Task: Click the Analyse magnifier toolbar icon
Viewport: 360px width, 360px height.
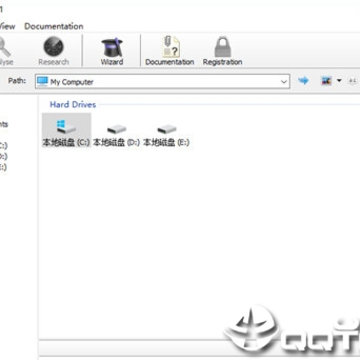Action: [x=5, y=51]
